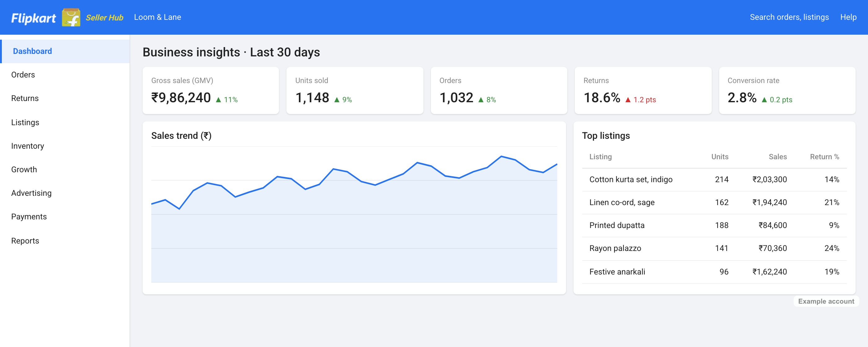Click the Listing column header
The width and height of the screenshot is (868, 347).
click(x=600, y=157)
